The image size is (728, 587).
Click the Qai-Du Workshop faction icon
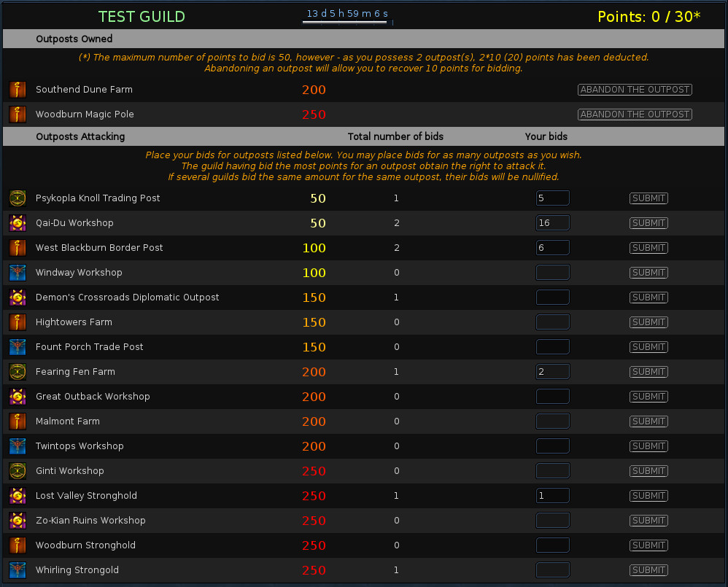click(x=18, y=223)
